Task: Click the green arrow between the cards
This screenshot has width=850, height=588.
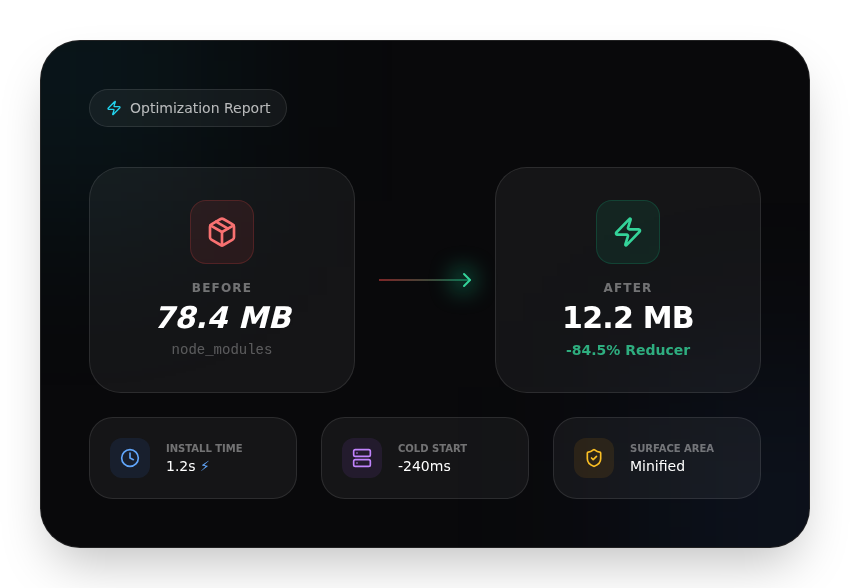Action: coord(425,280)
